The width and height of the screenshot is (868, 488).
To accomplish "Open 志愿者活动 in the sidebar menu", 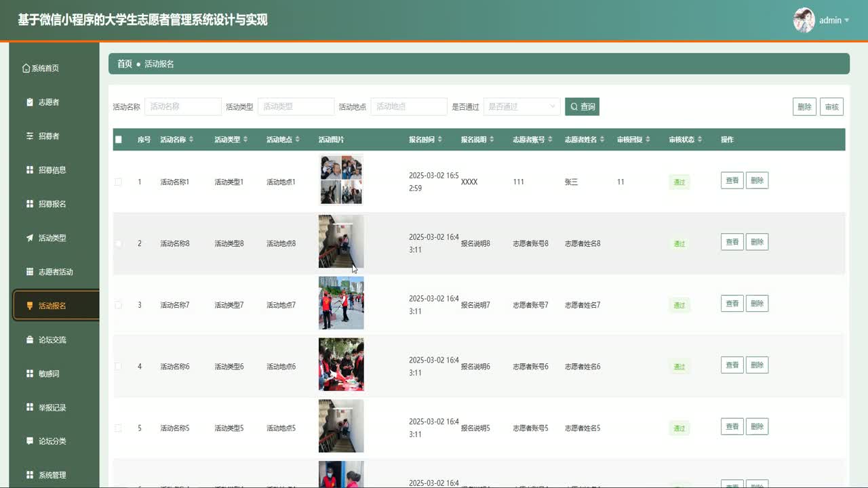I will (x=56, y=272).
